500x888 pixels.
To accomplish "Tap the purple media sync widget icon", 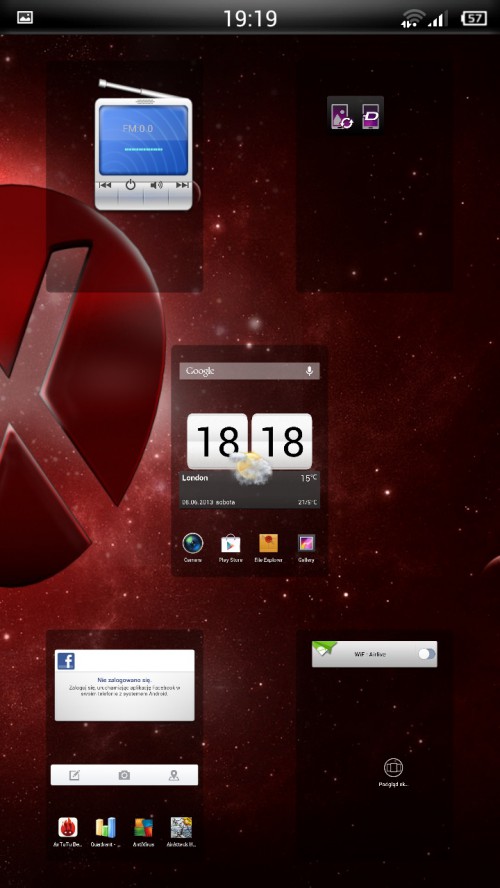I will click(x=341, y=116).
